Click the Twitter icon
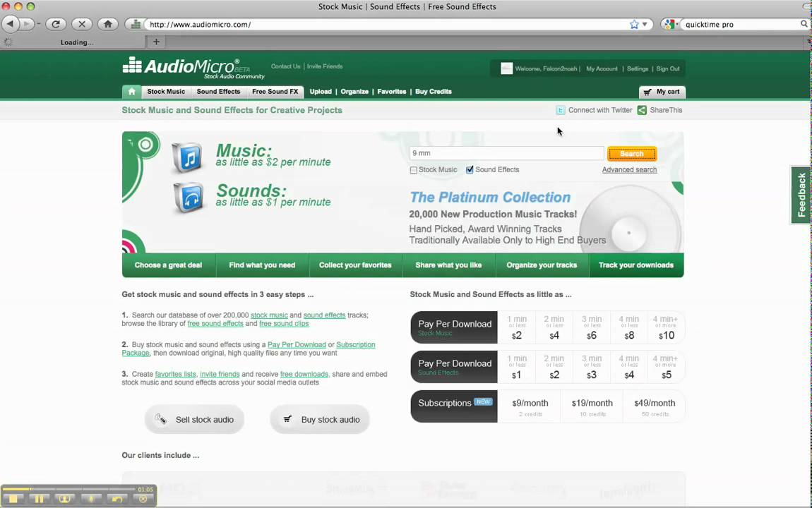Screen dimensions: 812x508 [561, 110]
